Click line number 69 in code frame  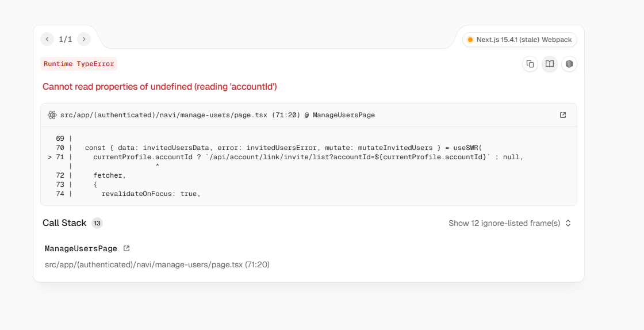(60, 139)
